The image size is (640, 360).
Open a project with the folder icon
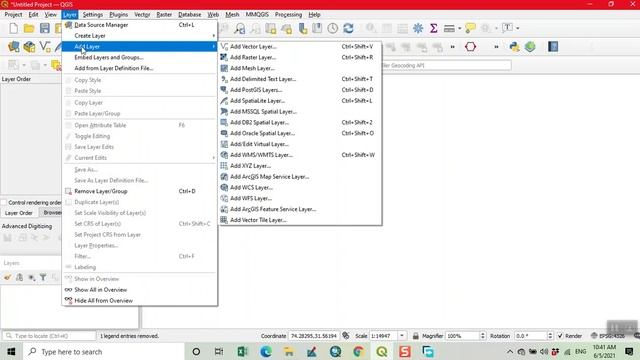(x=29, y=28)
